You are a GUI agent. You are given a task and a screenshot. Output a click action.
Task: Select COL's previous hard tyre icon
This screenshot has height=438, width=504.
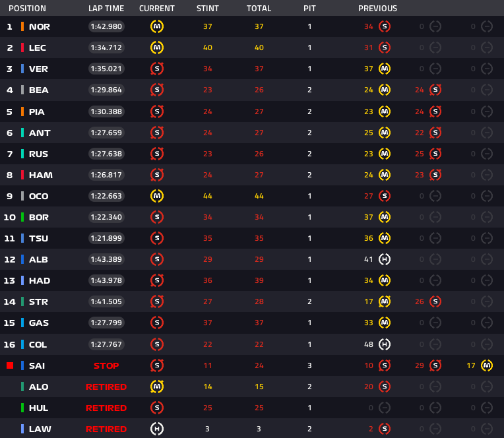[385, 344]
